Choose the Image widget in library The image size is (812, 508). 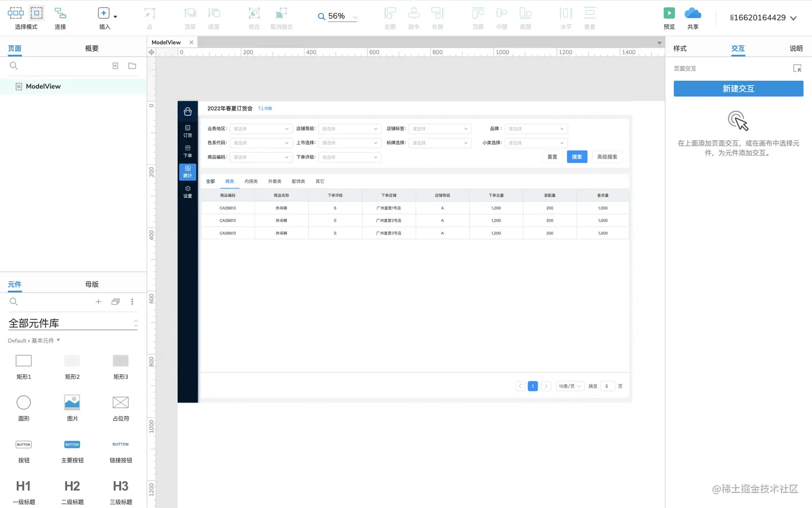pos(72,402)
